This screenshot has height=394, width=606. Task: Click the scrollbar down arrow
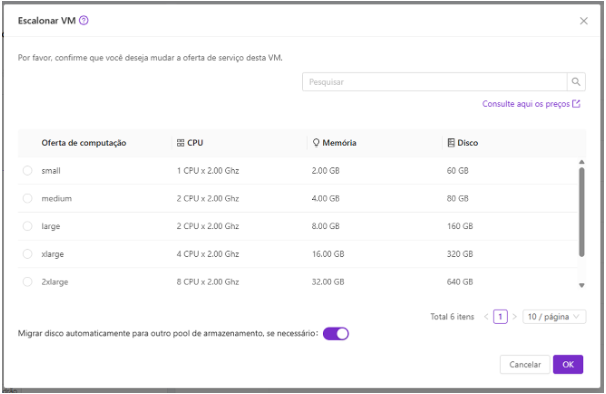581,285
